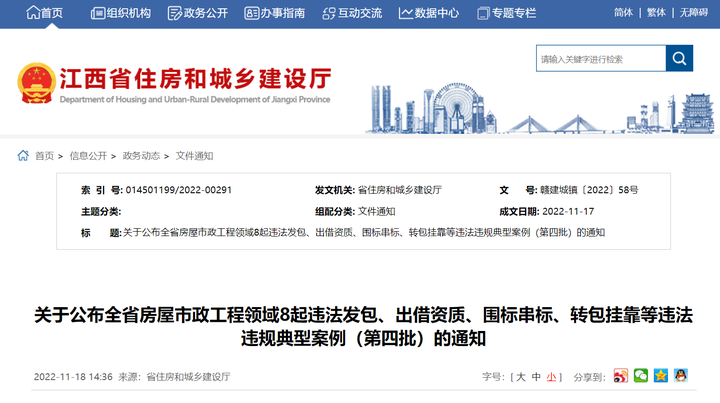
Task: Click the 首页 home icon in navigation bar
Action: [33, 13]
